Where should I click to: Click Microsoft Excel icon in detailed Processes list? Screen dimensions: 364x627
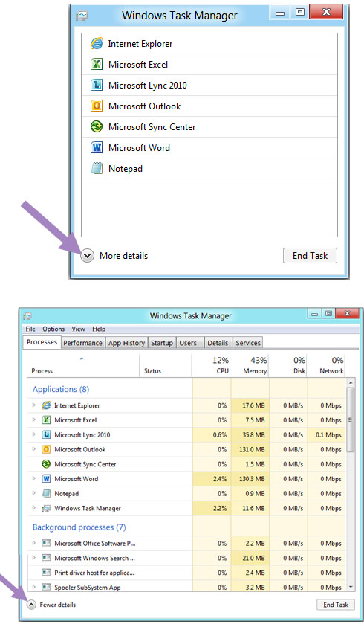coord(46,420)
